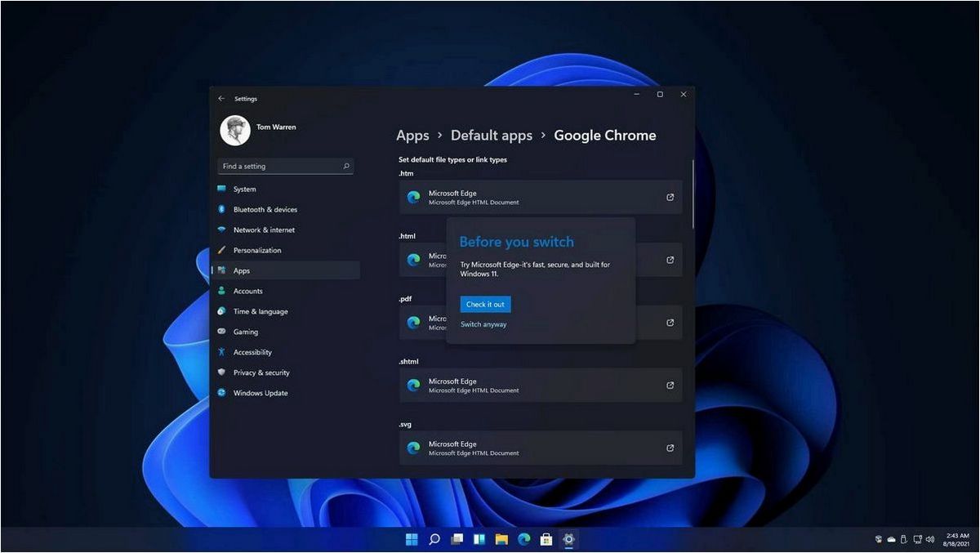
Task: Open Bluetooth & devices settings
Action: point(285,209)
